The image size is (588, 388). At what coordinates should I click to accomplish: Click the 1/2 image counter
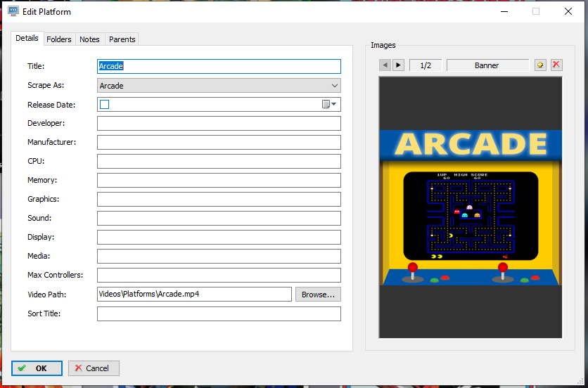[x=426, y=65]
